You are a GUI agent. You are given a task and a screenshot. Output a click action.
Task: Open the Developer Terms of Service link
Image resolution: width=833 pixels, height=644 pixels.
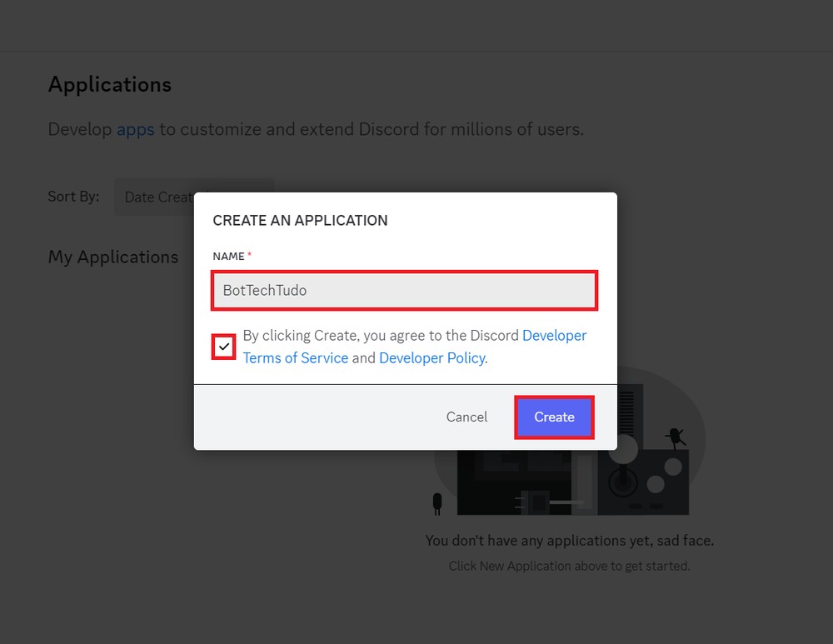tap(294, 357)
